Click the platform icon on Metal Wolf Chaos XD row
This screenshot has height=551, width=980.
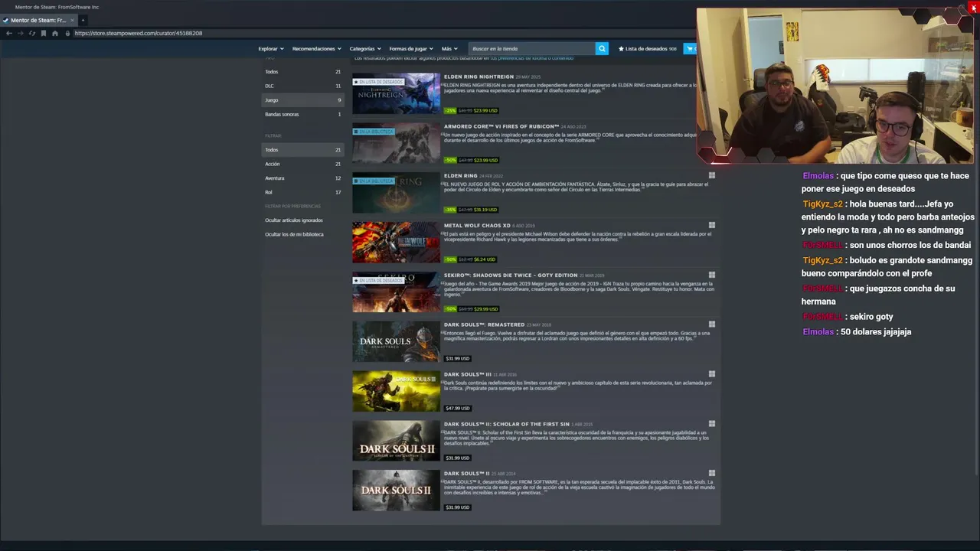tap(711, 225)
